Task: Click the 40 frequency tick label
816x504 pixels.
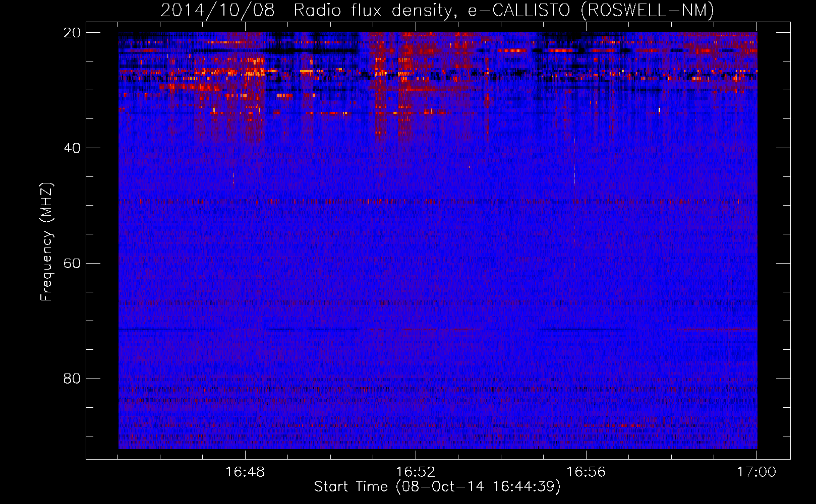Action: [x=72, y=148]
